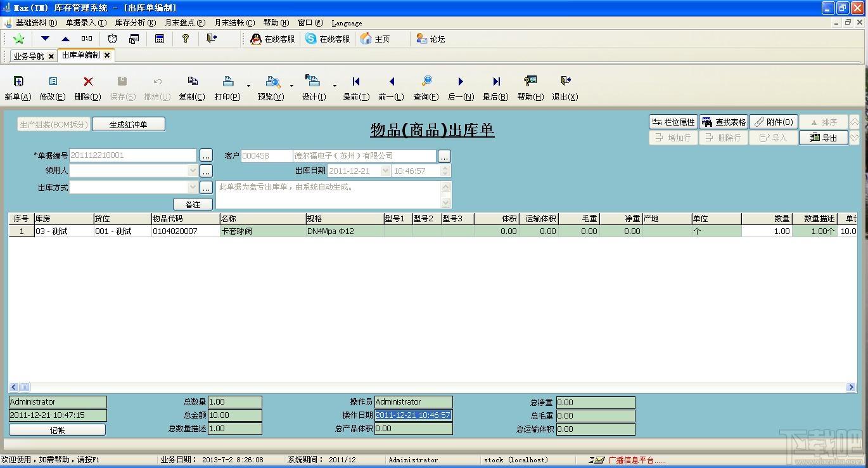Image resolution: width=868 pixels, height=468 pixels.
Task: Open 帮助(H) help in the toolbar
Action: coord(530,88)
